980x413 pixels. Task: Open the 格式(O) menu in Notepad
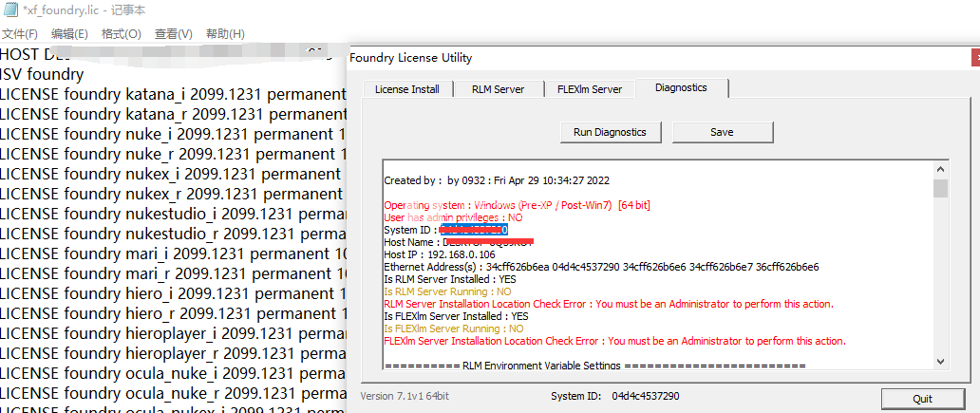pyautogui.click(x=122, y=34)
